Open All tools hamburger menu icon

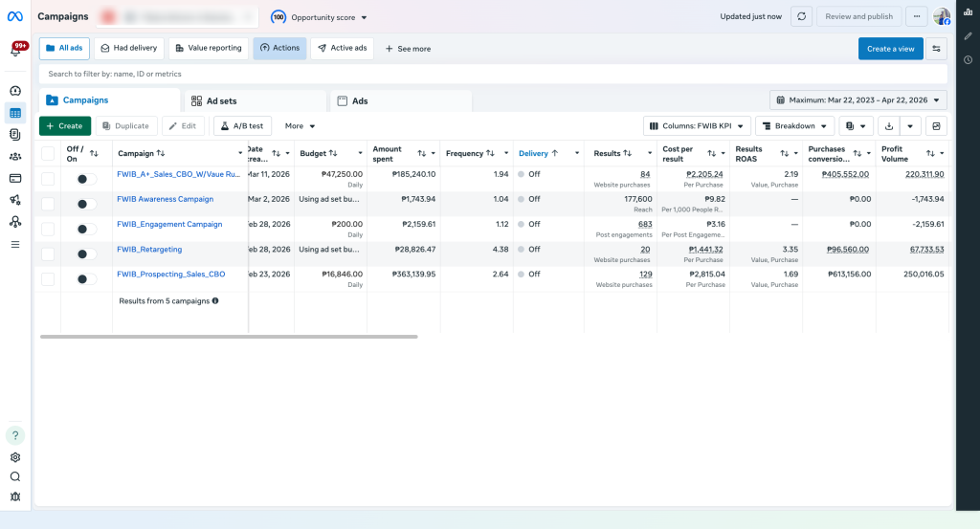(15, 244)
